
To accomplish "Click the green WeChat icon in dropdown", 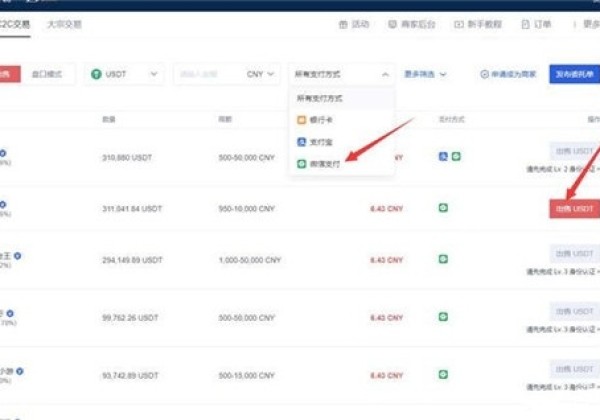I will coord(302,164).
